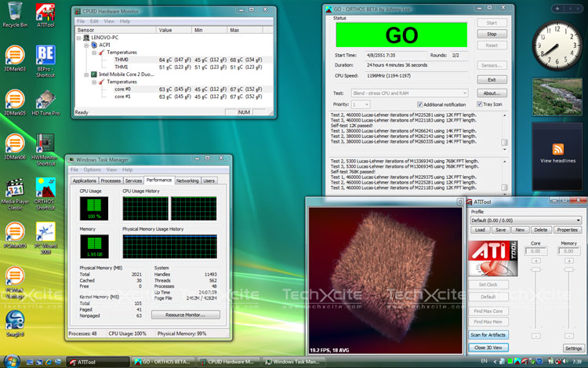
Task: Collapse Intel Mobile Core 2 Duo node
Action: (86, 75)
